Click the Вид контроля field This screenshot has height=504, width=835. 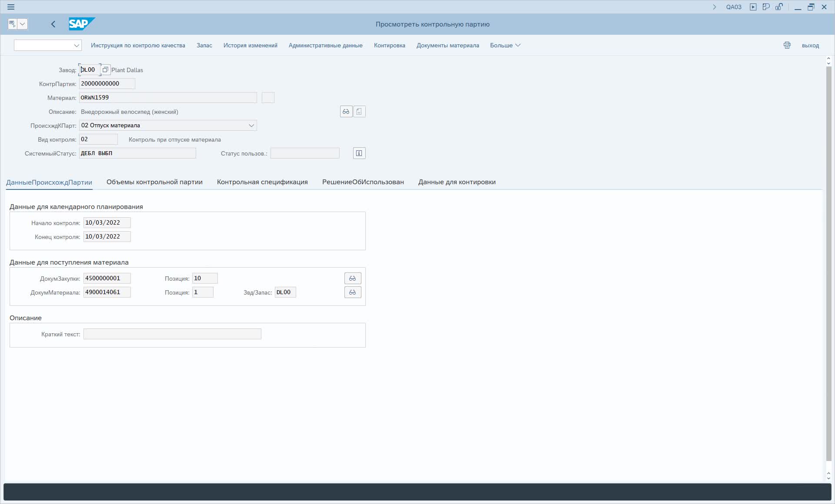(x=98, y=139)
